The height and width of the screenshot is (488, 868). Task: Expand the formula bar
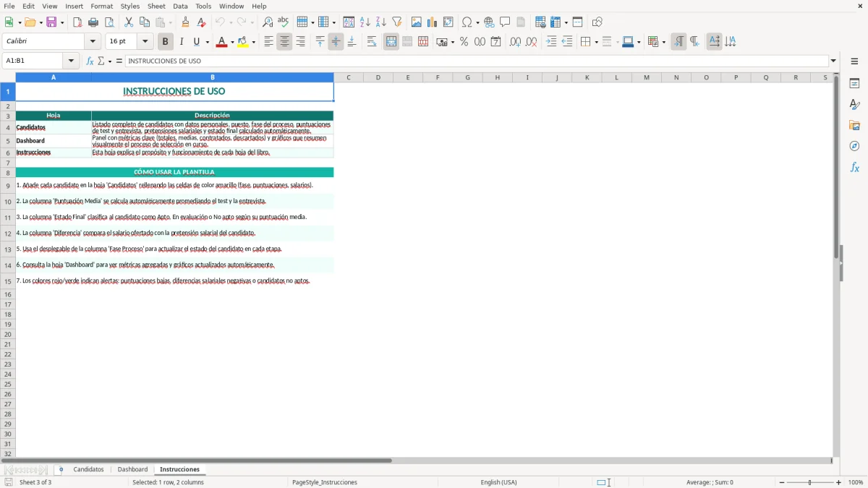(833, 61)
